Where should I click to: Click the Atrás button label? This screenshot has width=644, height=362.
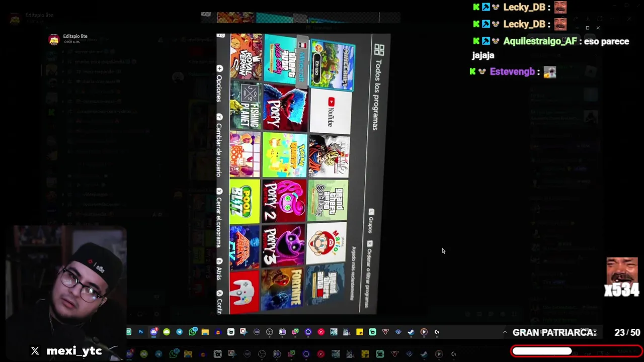tap(219, 274)
